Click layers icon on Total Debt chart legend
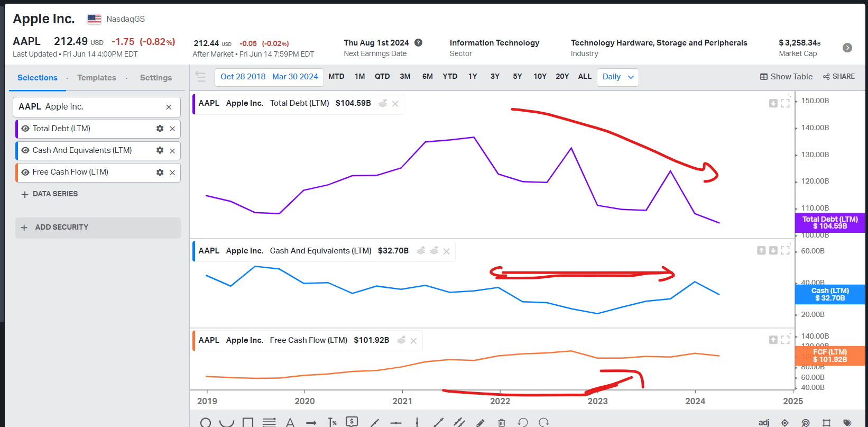The width and height of the screenshot is (868, 427). [383, 103]
